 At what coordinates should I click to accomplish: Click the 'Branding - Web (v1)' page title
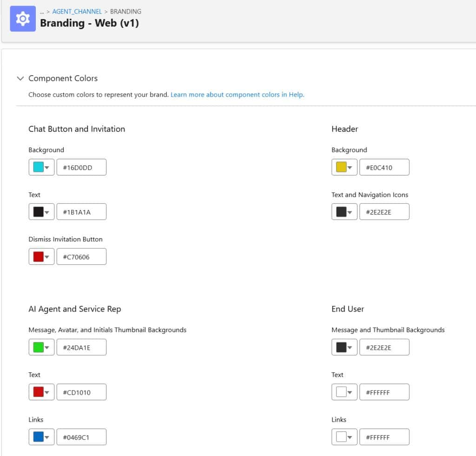90,23
